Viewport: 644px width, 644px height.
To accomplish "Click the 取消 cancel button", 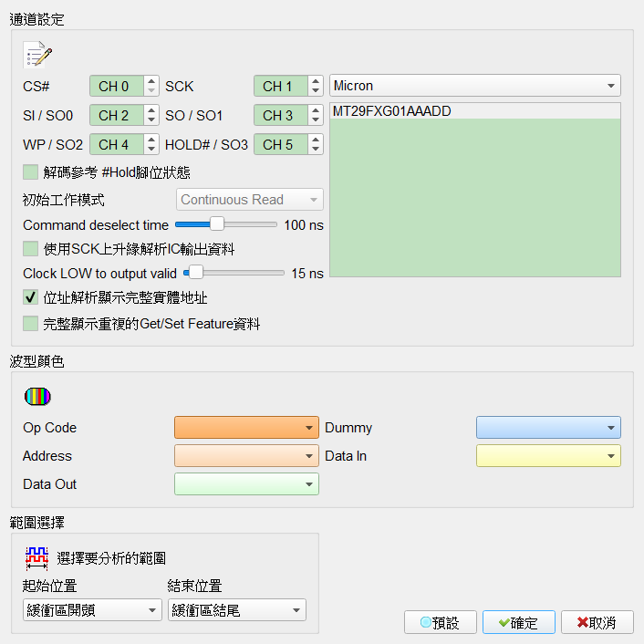I will click(x=597, y=623).
